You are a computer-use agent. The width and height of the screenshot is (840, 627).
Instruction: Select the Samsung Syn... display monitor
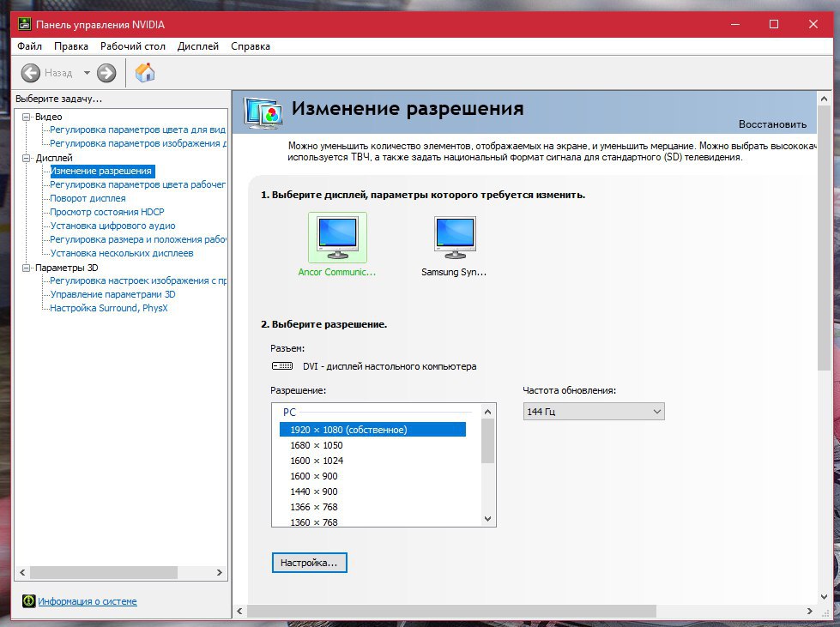[454, 238]
